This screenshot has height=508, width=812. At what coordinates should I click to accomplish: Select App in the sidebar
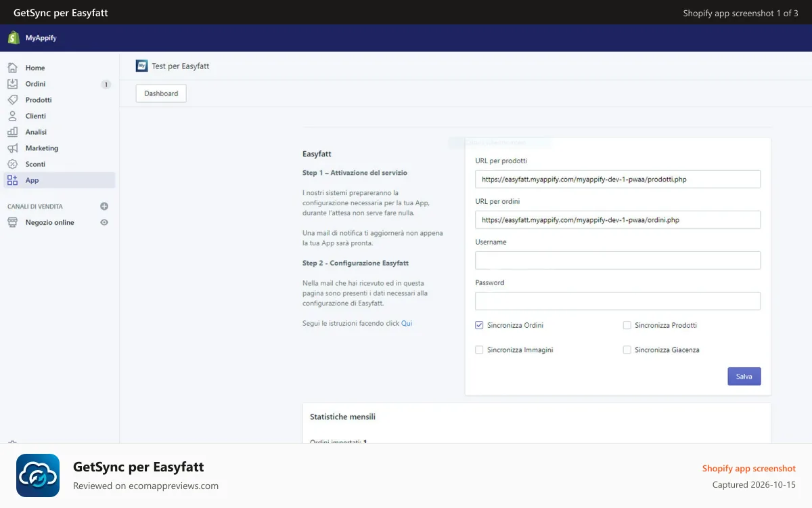pyautogui.click(x=60, y=180)
